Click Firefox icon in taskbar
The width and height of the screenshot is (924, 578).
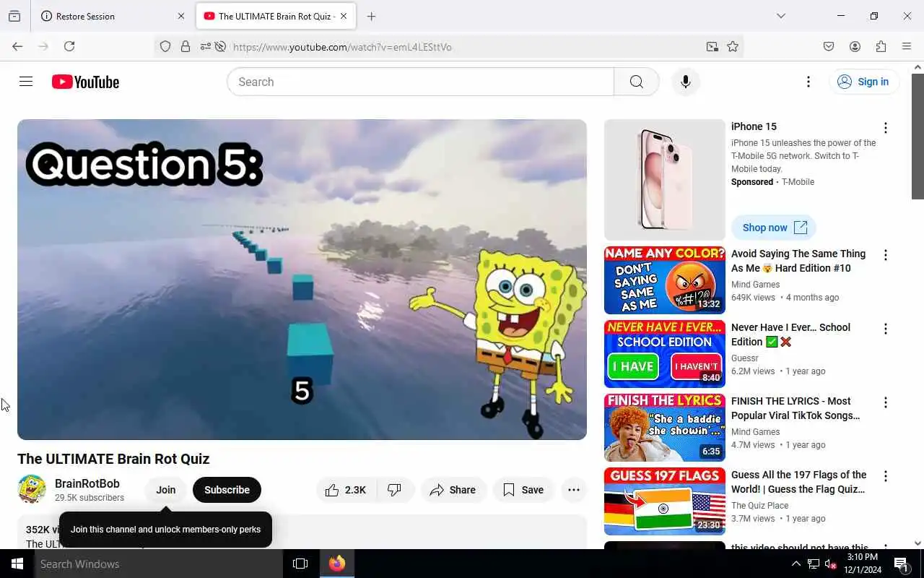337,564
